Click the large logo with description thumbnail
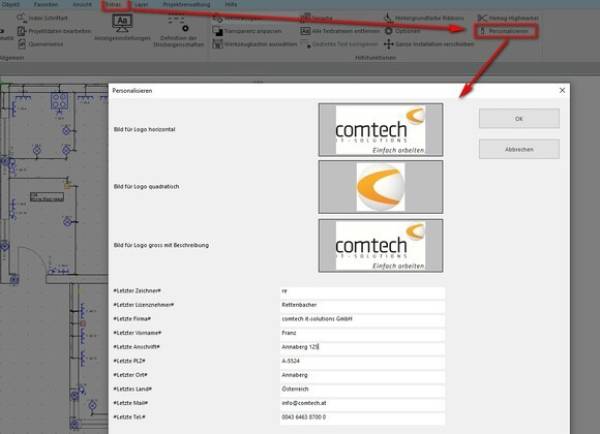The image size is (600, 434). click(x=381, y=246)
